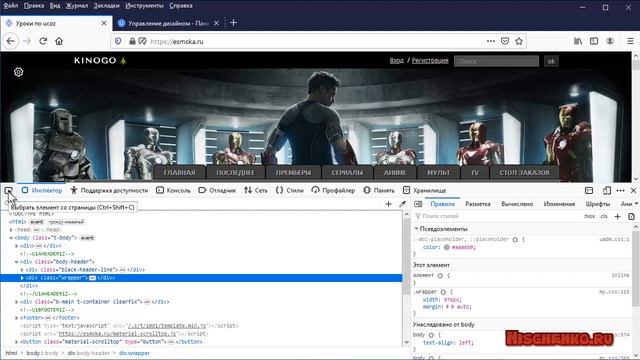
Task: Enable responsive design mode
Action: [607, 191]
